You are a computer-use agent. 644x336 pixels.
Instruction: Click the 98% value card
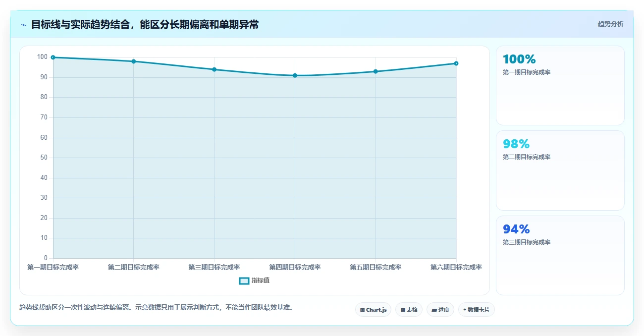[560, 170]
